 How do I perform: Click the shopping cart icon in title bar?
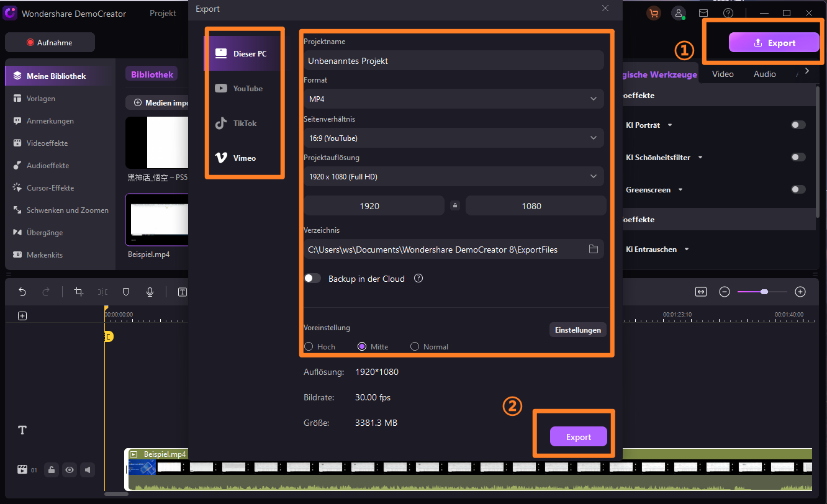coord(653,13)
